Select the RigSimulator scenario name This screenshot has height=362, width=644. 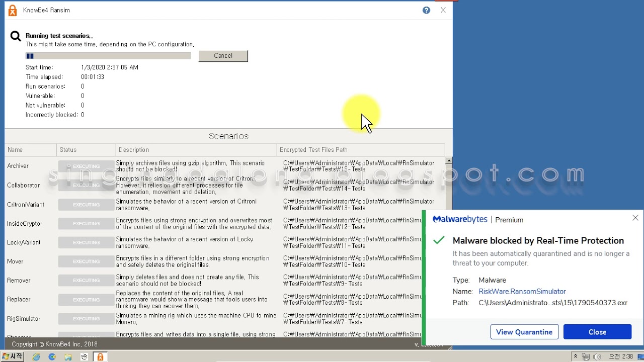pyautogui.click(x=24, y=319)
